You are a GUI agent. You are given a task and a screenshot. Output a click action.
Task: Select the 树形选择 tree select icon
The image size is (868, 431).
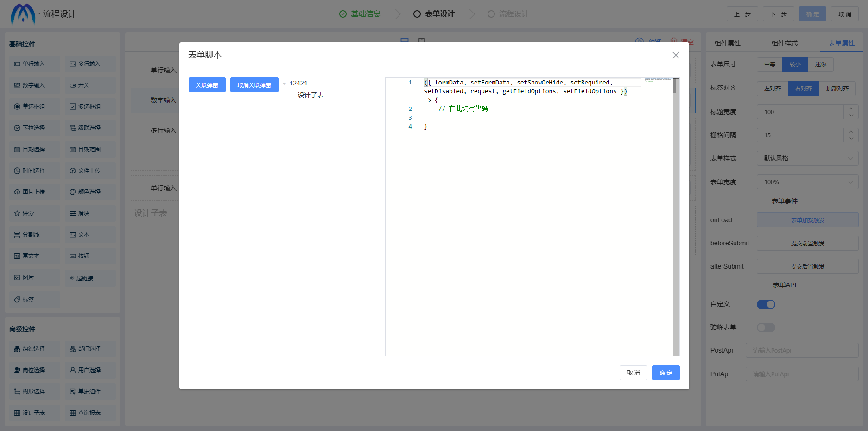pos(17,392)
